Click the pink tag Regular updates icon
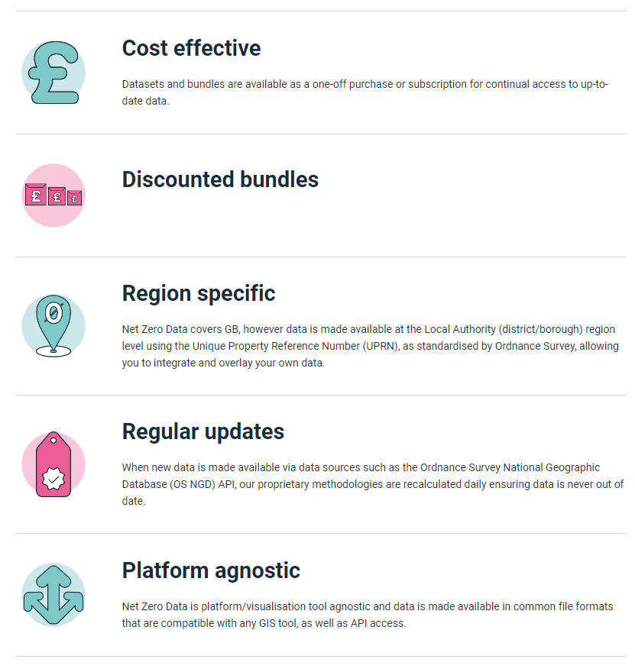Screen dimensions: 635x672 pyautogui.click(x=53, y=464)
